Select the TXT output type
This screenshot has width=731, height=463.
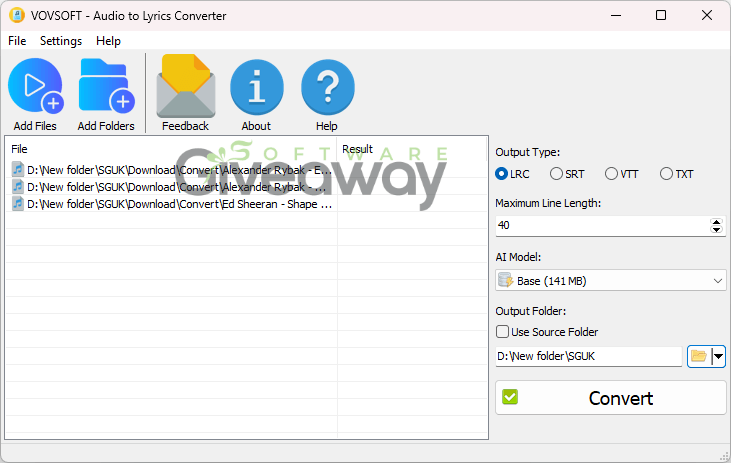click(676, 174)
